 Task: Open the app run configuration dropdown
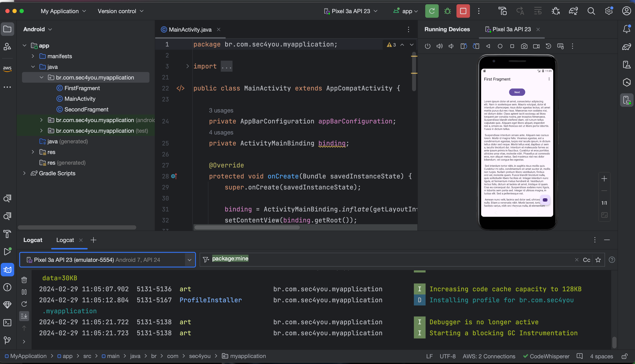click(406, 11)
